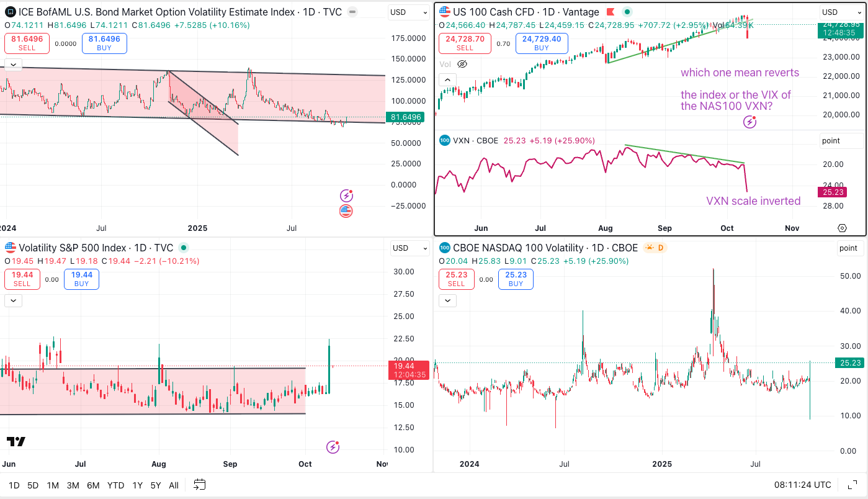Open the point unit box on VXN pane

tap(841, 141)
